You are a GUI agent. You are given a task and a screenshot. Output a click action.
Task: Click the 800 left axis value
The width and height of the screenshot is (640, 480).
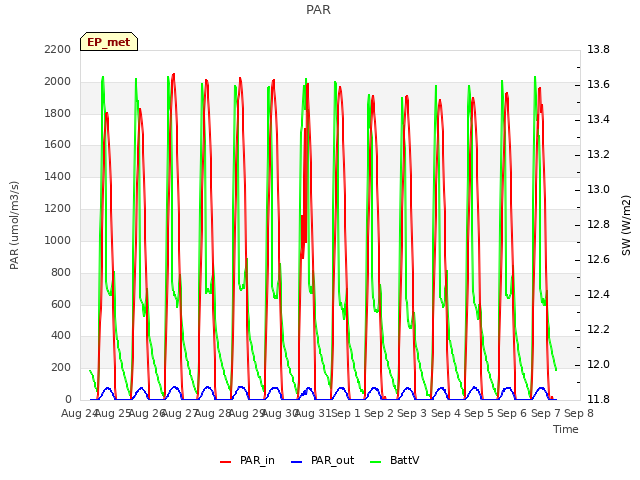click(61, 272)
